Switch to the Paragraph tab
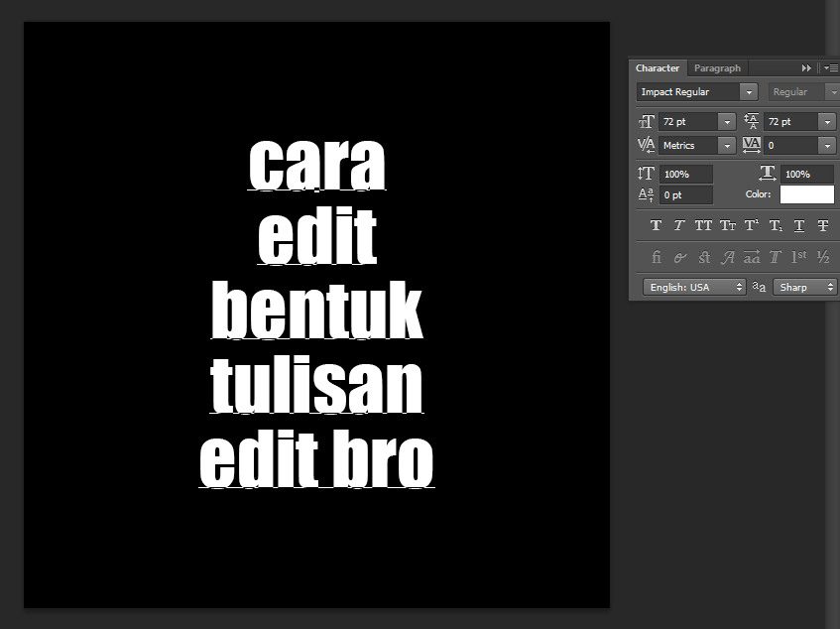 [x=717, y=67]
